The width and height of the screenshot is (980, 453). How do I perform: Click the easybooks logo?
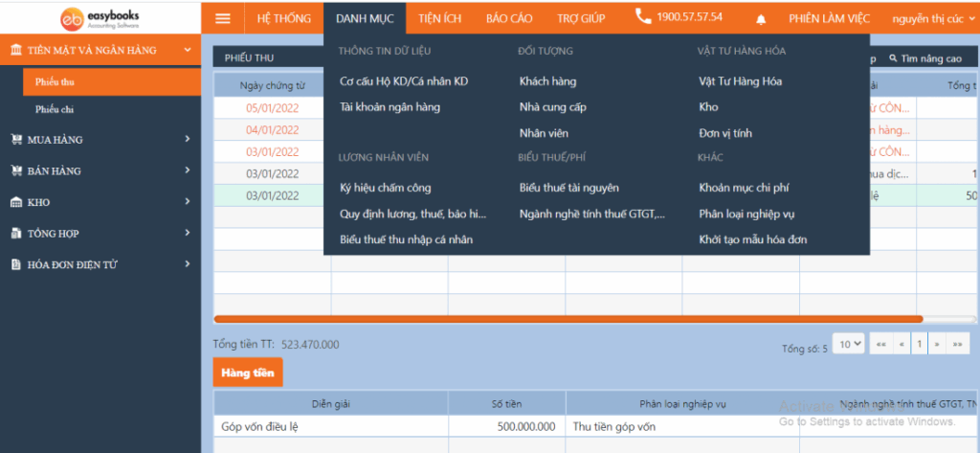[x=100, y=18]
